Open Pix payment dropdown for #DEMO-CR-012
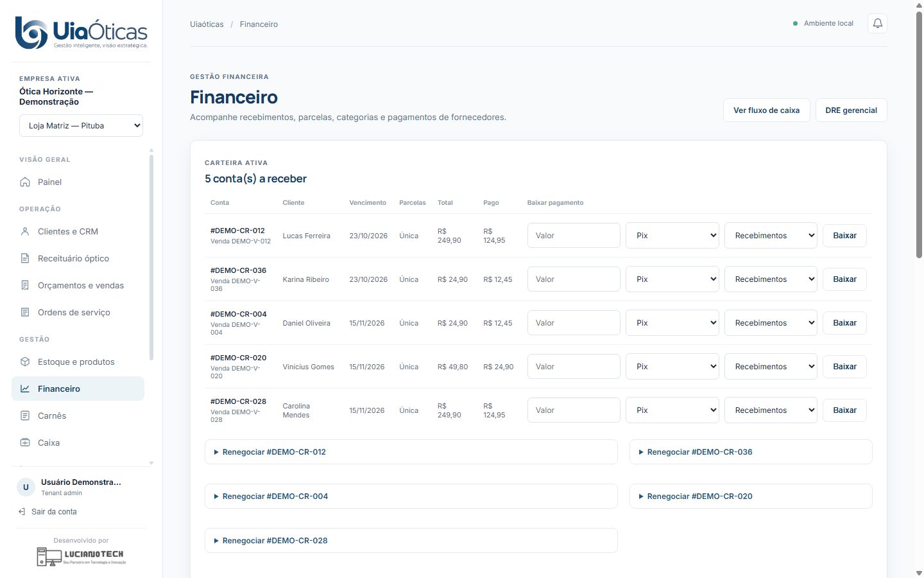 pos(672,236)
